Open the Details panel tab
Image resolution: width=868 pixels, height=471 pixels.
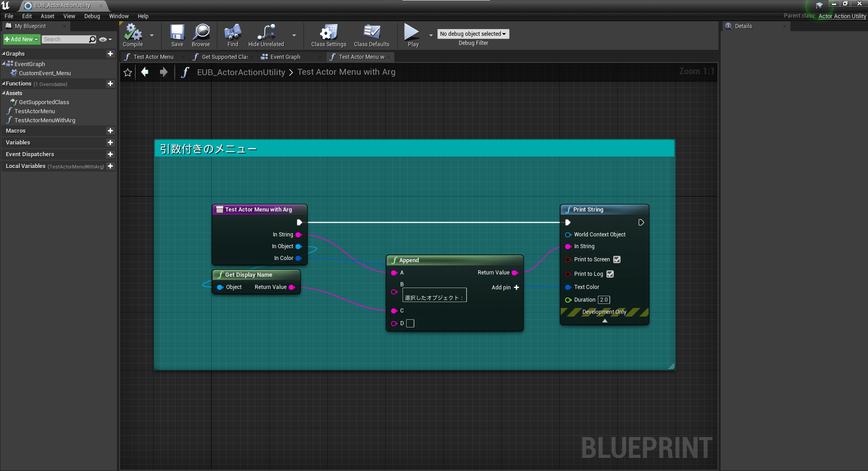[x=756, y=26]
